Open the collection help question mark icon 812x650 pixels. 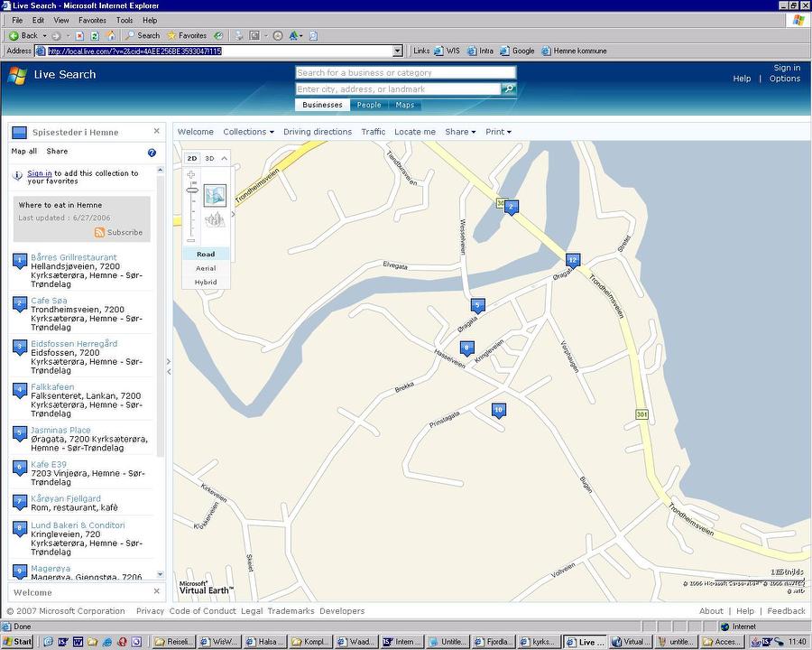tap(152, 153)
